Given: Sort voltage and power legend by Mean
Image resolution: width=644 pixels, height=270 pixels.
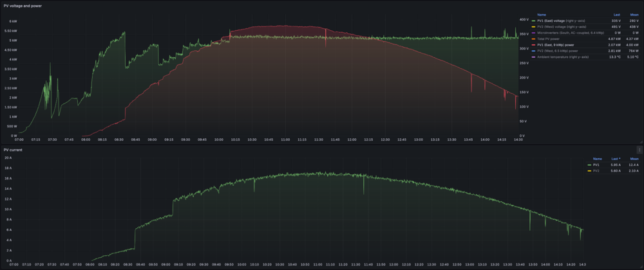Looking at the screenshot, I should pyautogui.click(x=634, y=15).
